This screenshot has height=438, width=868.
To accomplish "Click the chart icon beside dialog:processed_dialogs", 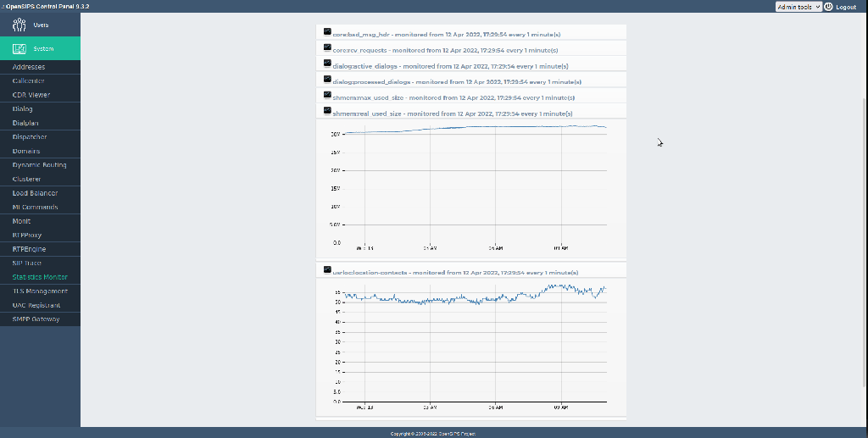I will (x=327, y=80).
